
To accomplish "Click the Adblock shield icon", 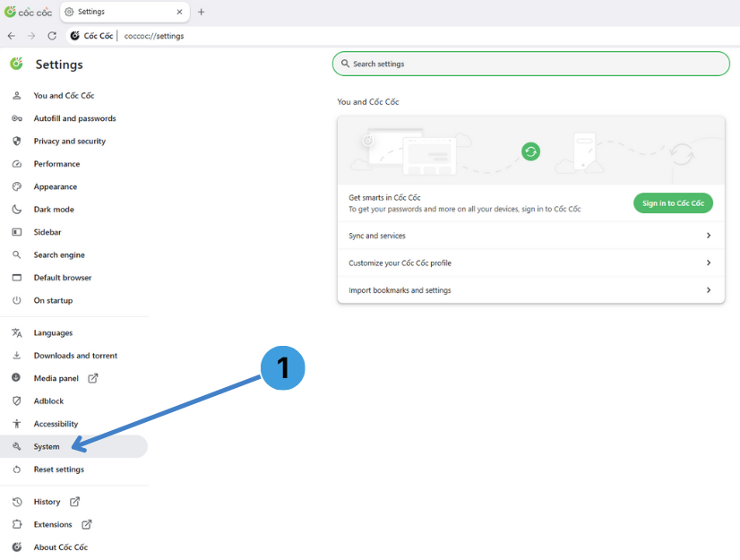I will point(16,401).
